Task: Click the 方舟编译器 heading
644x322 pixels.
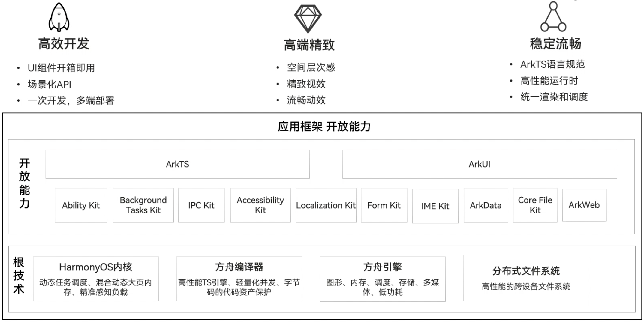Action: click(239, 267)
